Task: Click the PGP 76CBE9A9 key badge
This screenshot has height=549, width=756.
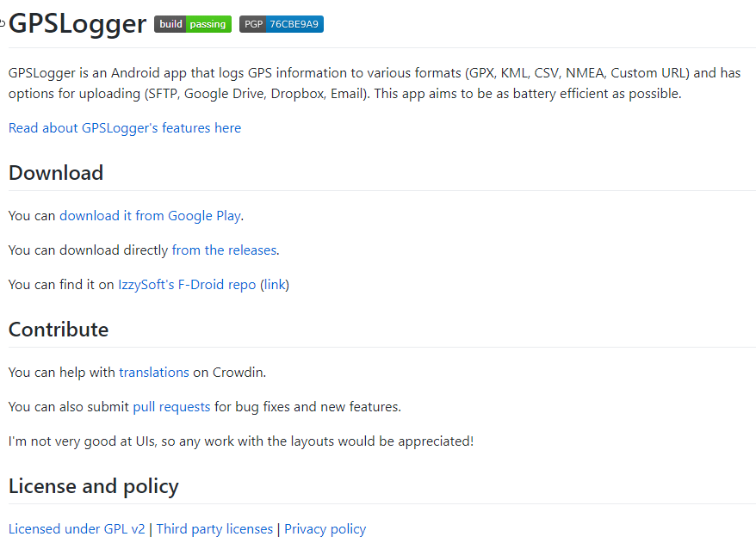Action: (x=281, y=24)
